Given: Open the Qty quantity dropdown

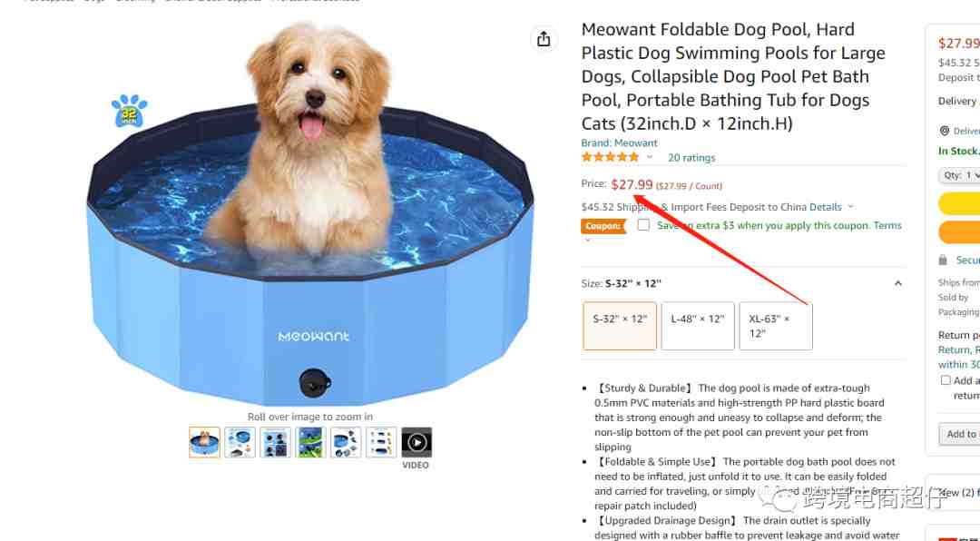Looking at the screenshot, I should pos(960,175).
